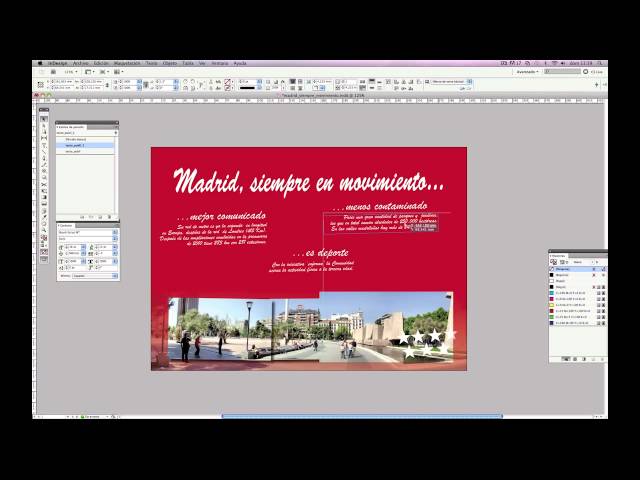Click the black stroke style preview
The height and width of the screenshot is (480, 640).
(248, 88)
